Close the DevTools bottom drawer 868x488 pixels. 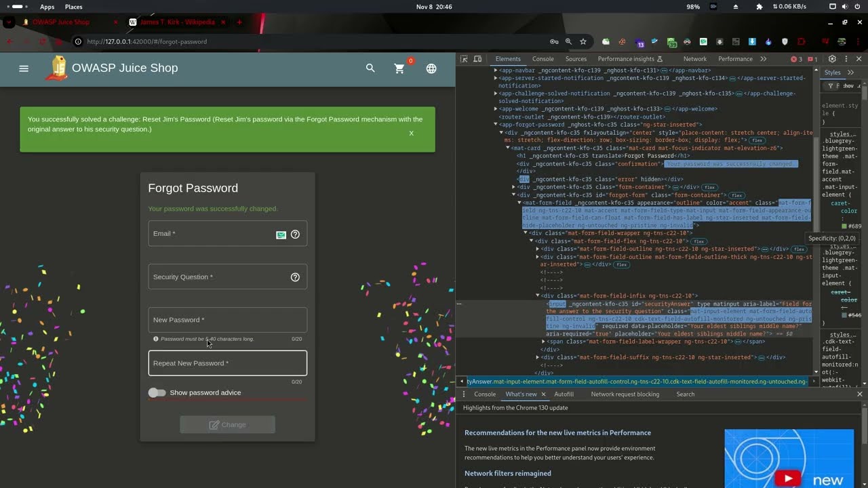pos(859,394)
